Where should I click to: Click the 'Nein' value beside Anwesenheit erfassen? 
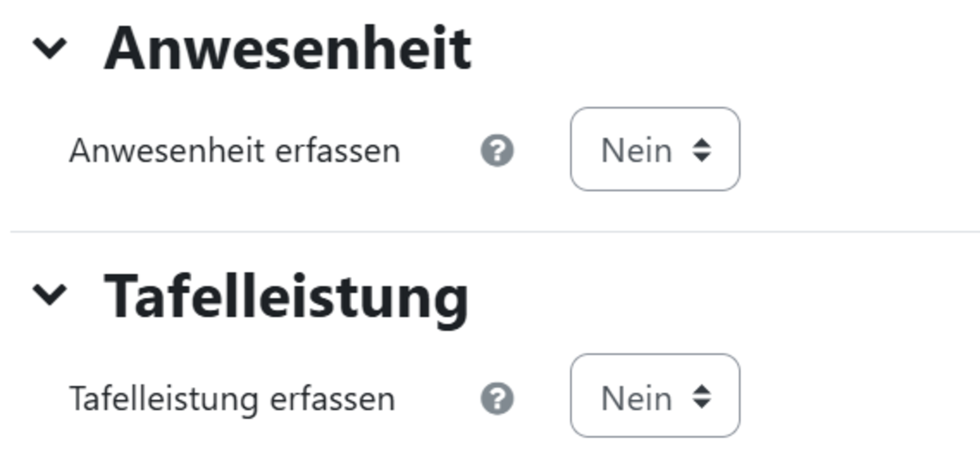tap(637, 150)
